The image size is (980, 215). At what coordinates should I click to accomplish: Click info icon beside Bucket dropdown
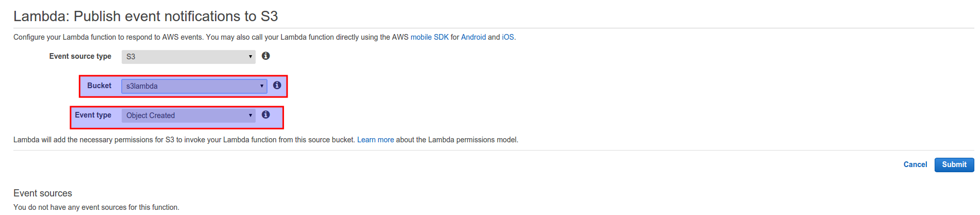[277, 85]
